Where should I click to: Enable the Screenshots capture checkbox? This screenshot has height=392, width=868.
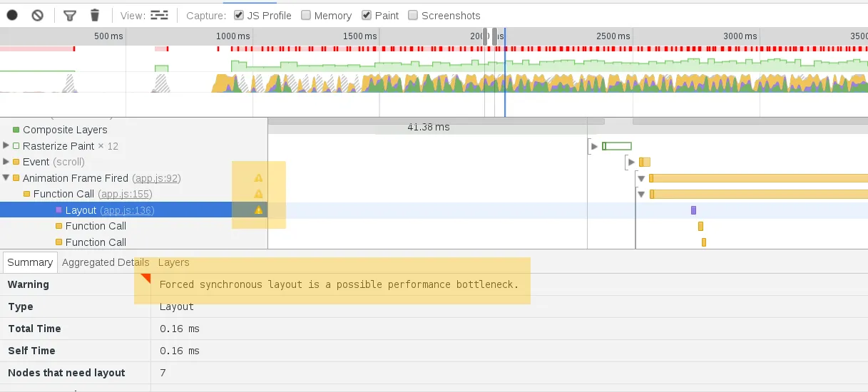tap(413, 15)
